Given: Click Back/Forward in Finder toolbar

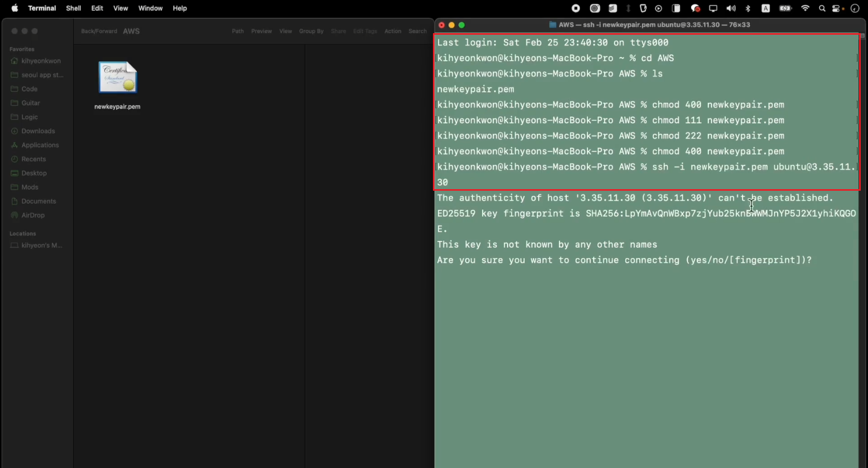Looking at the screenshot, I should coord(99,31).
